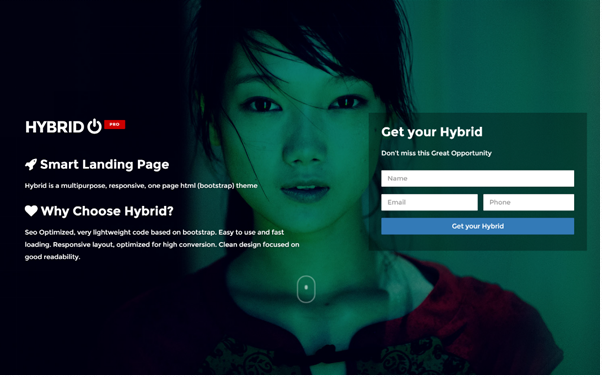
Task: Focus the Phone input field
Action: 528,202
